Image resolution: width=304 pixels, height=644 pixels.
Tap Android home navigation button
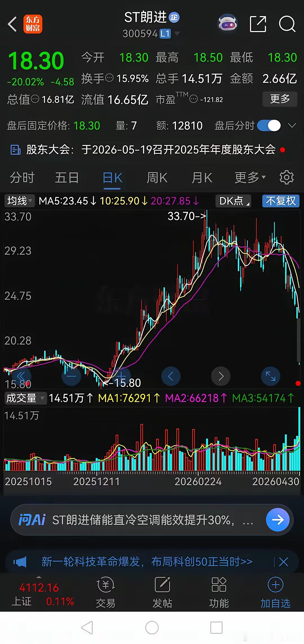point(152,628)
